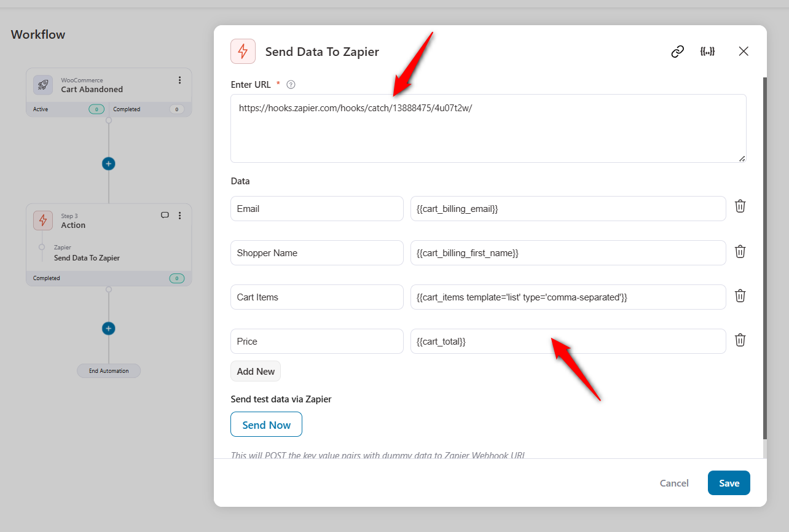Select the Cart Abandoned trigger node
This screenshot has height=532, width=789.
tap(109, 92)
